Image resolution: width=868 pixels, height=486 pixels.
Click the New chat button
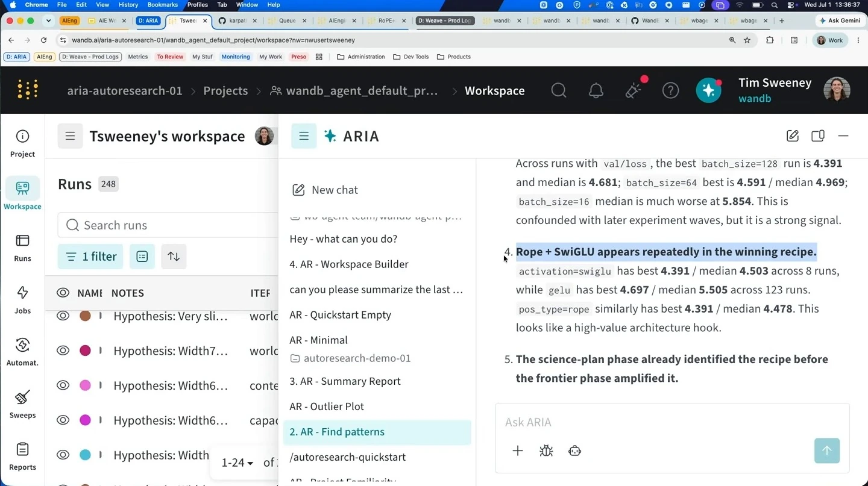point(325,190)
